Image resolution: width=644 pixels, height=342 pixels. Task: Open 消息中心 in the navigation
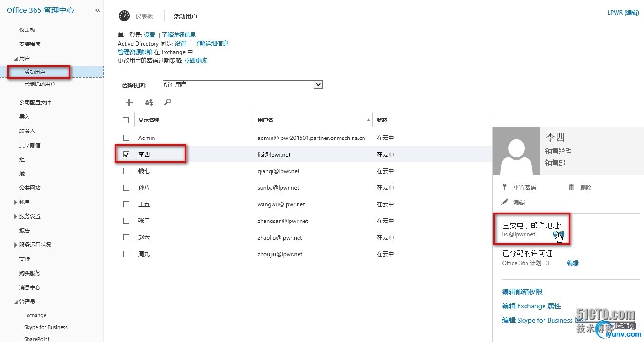tap(30, 287)
